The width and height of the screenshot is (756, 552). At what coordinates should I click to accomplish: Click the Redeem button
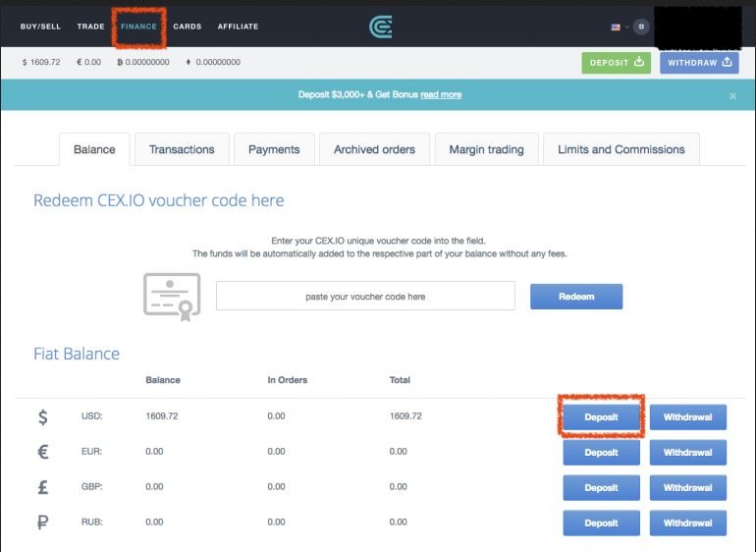[x=576, y=297]
